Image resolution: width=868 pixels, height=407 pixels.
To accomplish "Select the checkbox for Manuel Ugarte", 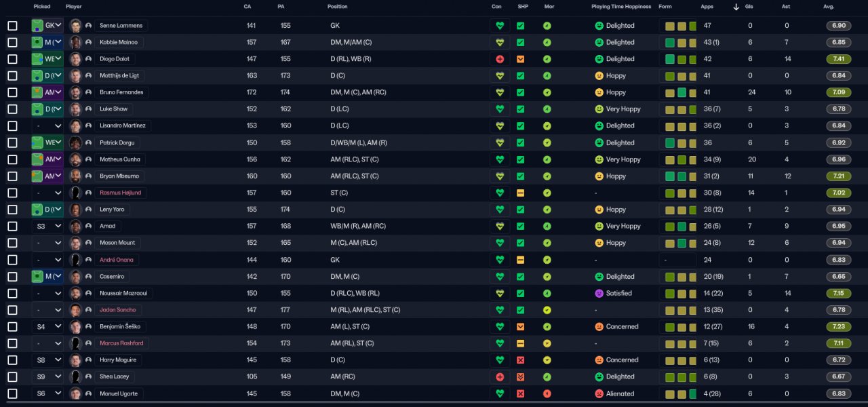I will (x=12, y=393).
